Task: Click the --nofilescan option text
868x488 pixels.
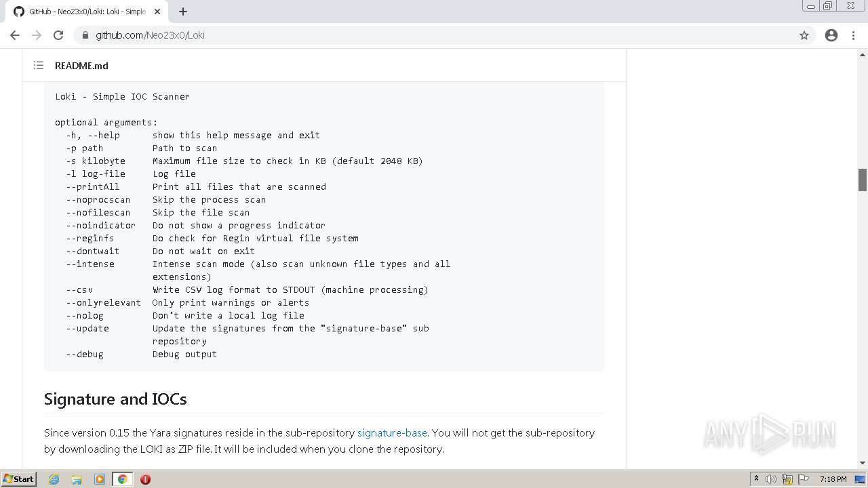Action: point(98,212)
